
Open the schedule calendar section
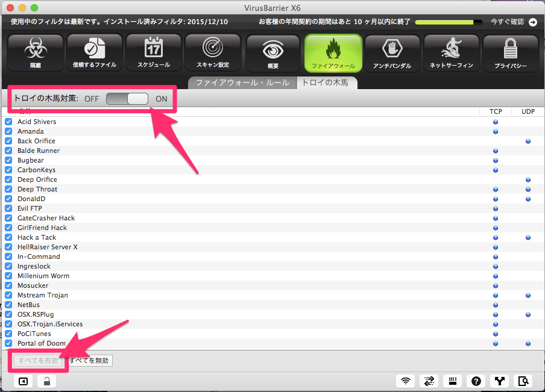point(154,53)
